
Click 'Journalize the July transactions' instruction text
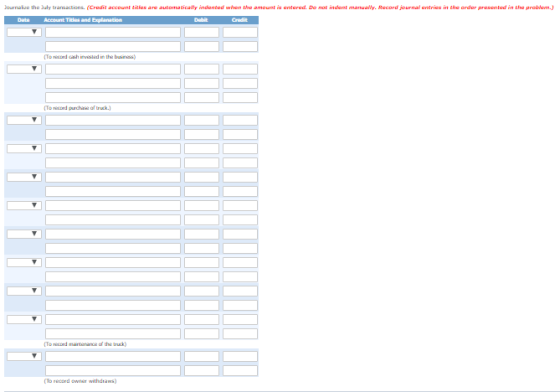click(44, 7)
